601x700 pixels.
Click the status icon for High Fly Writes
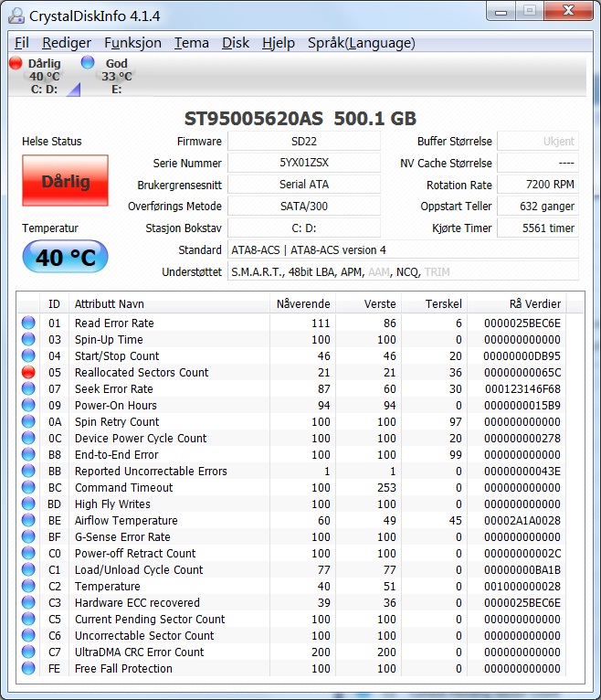tap(28, 504)
